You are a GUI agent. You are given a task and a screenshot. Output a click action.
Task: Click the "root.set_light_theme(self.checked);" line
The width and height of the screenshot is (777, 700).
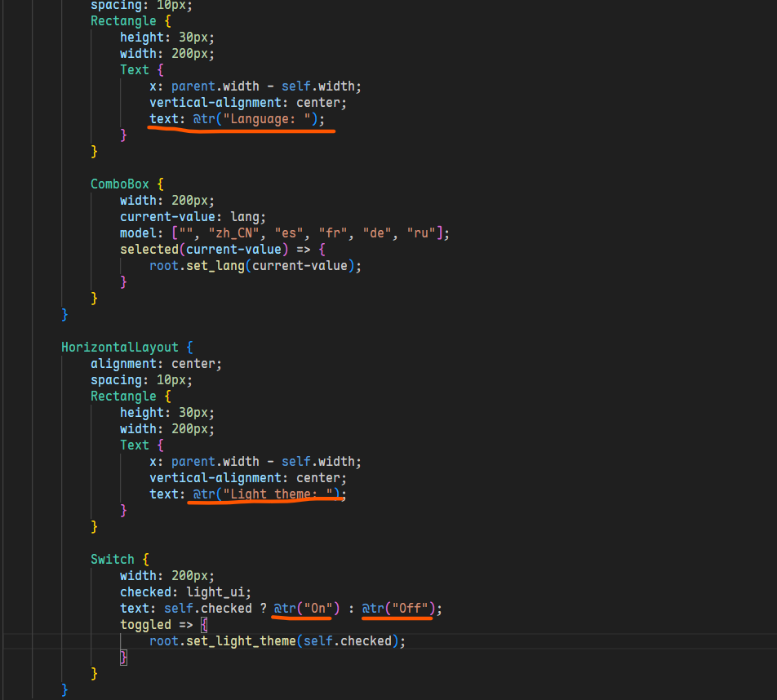(x=277, y=641)
